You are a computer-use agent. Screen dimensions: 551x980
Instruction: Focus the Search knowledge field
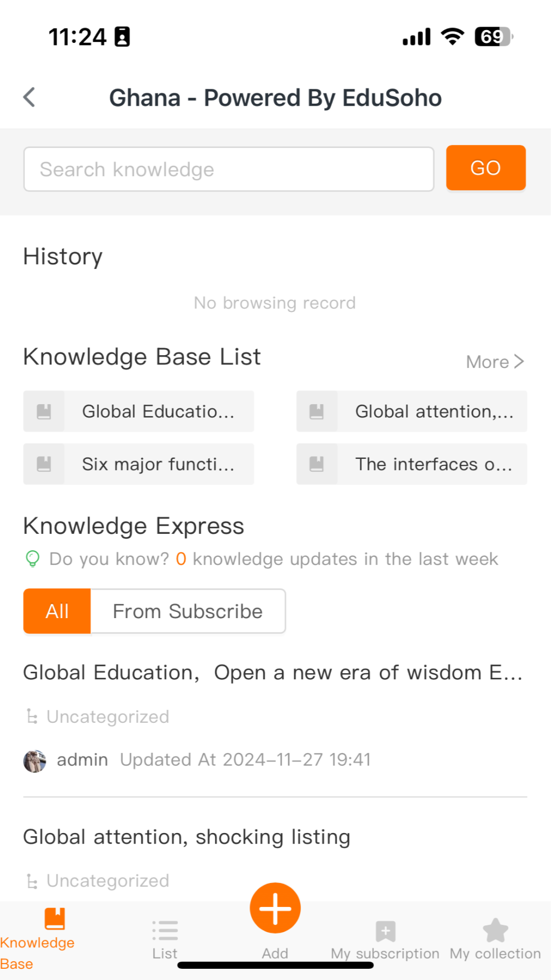pyautogui.click(x=229, y=169)
